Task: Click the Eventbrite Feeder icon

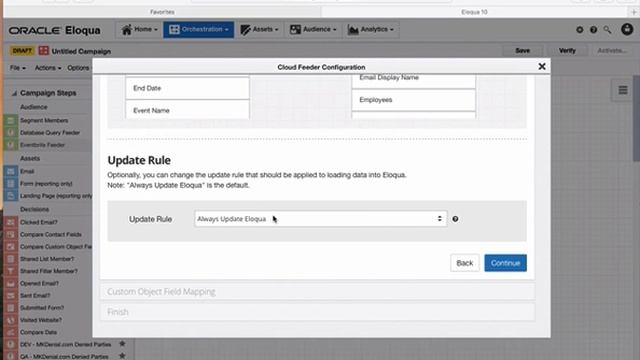Action: point(11,145)
